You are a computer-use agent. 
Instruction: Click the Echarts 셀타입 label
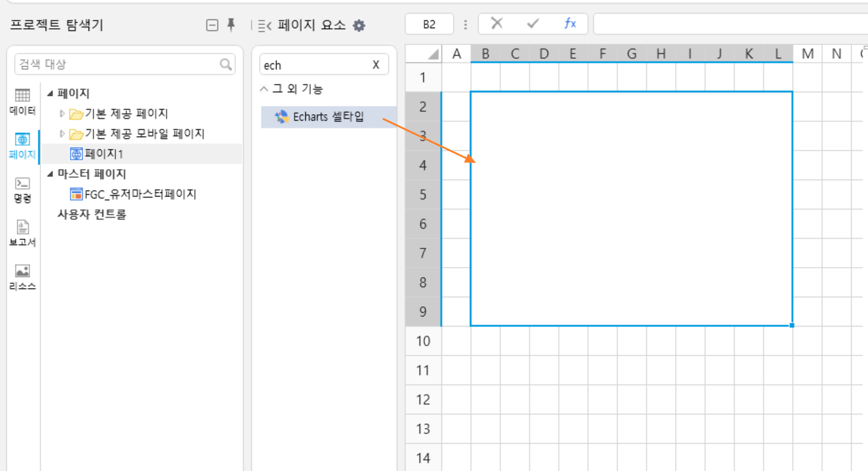point(329,117)
